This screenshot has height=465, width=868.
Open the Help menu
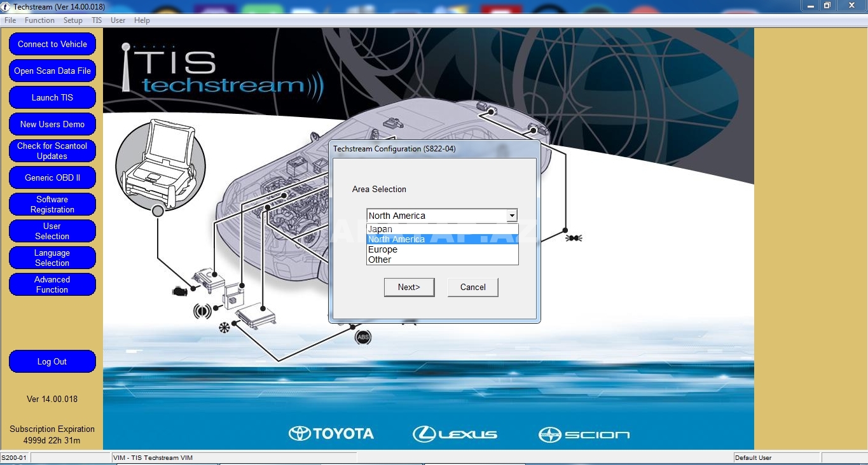tap(142, 20)
